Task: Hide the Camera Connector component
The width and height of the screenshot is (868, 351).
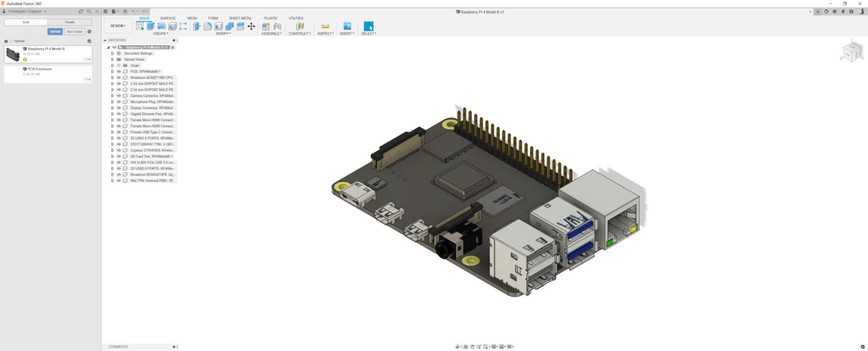Action: (119, 96)
